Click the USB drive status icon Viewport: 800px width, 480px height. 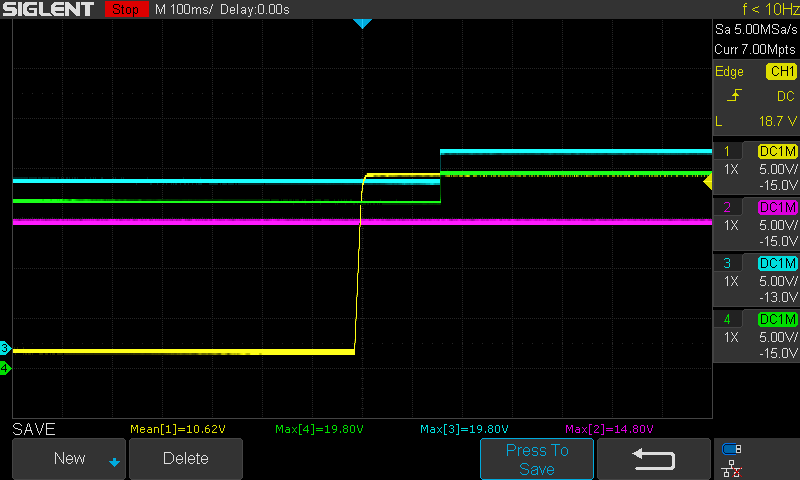[x=732, y=449]
